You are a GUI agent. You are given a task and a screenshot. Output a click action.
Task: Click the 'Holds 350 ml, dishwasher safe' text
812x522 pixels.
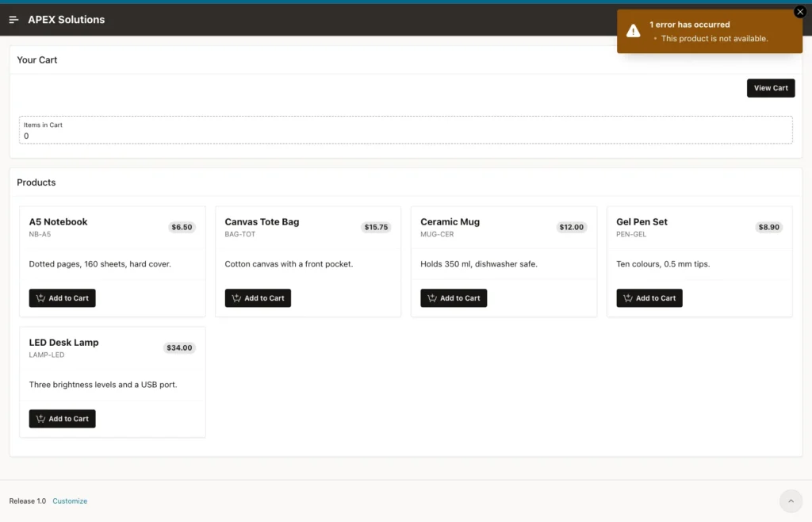tap(479, 264)
